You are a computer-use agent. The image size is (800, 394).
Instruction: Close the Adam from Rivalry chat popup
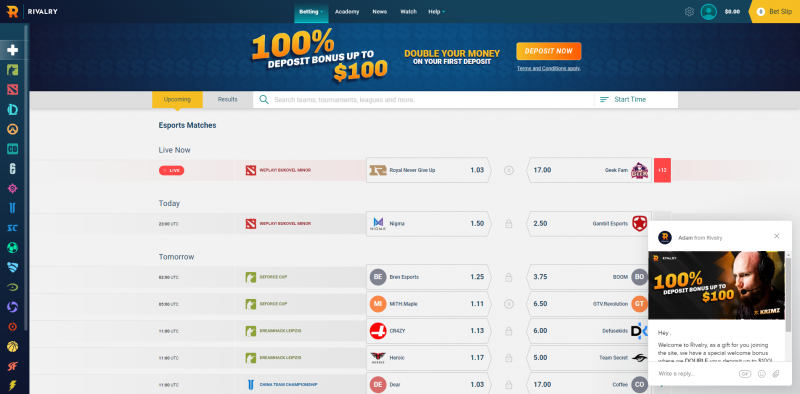tap(777, 236)
